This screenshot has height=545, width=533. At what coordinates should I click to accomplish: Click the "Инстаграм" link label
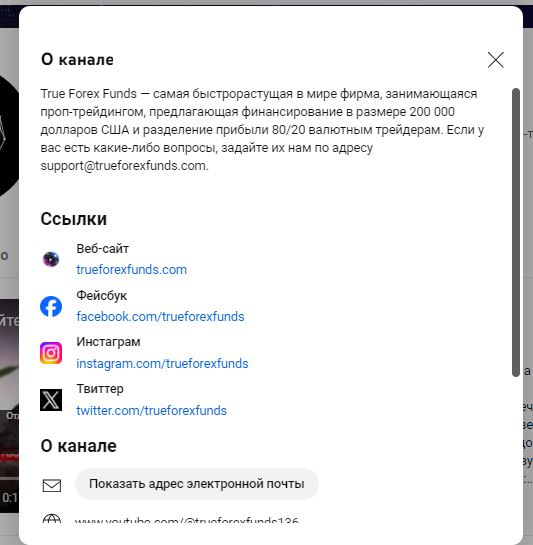tap(108, 342)
